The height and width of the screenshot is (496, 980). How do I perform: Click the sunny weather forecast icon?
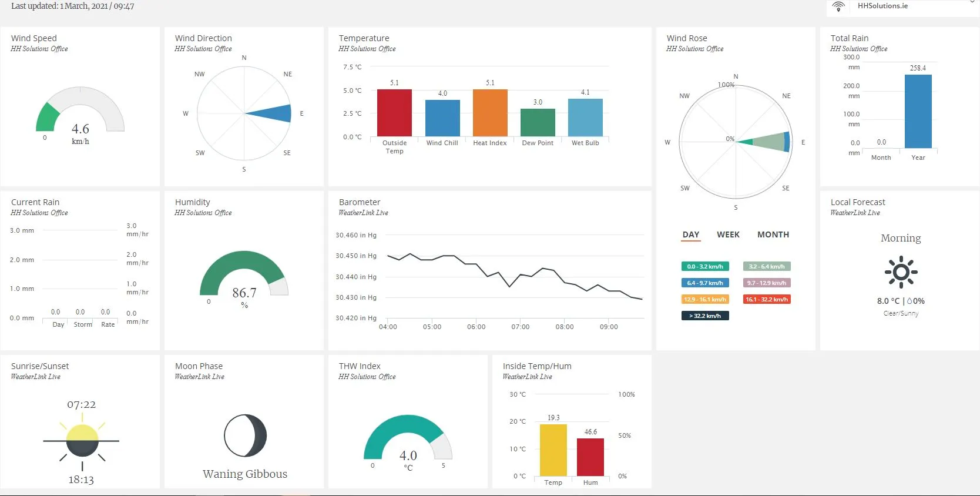[901, 272]
